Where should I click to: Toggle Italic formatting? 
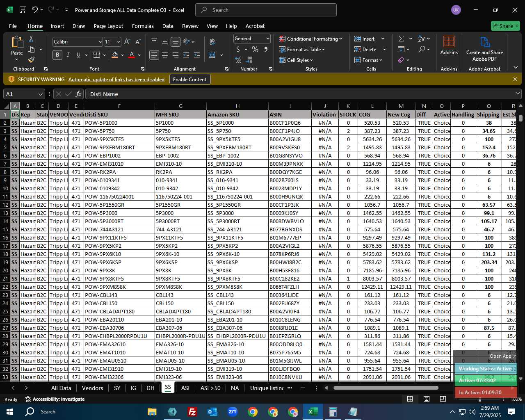68,55
